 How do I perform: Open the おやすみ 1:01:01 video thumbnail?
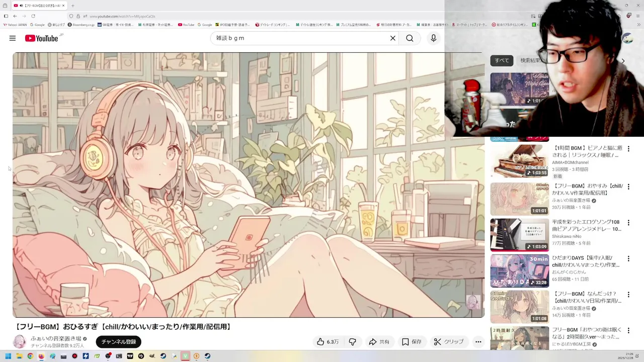point(520,199)
